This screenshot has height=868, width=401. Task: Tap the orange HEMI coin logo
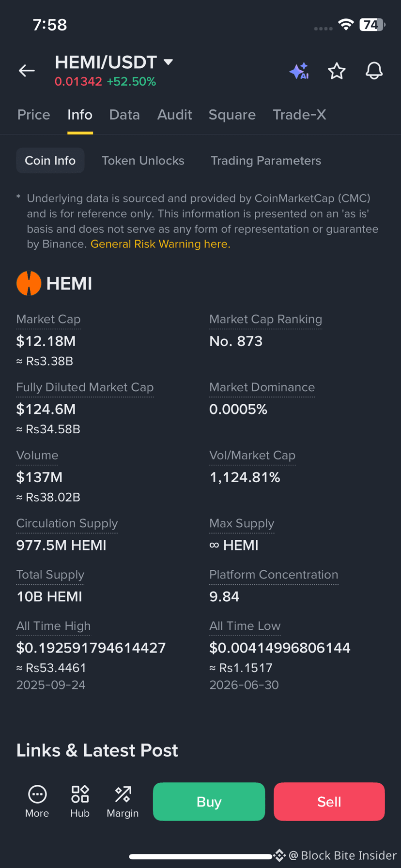pyautogui.click(x=29, y=283)
